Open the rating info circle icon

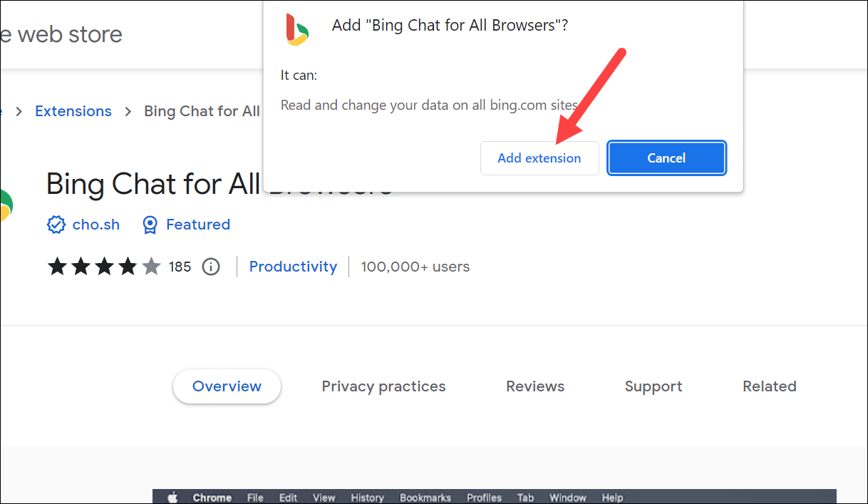point(211,267)
